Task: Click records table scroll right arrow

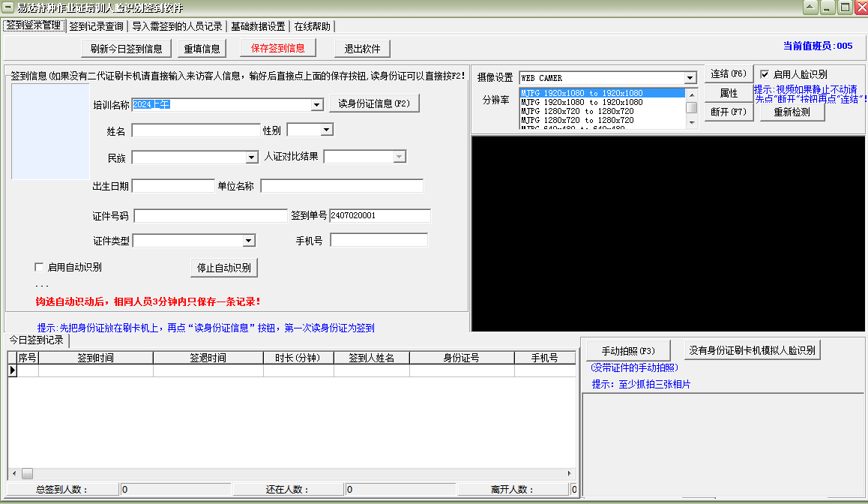Action: (x=569, y=473)
